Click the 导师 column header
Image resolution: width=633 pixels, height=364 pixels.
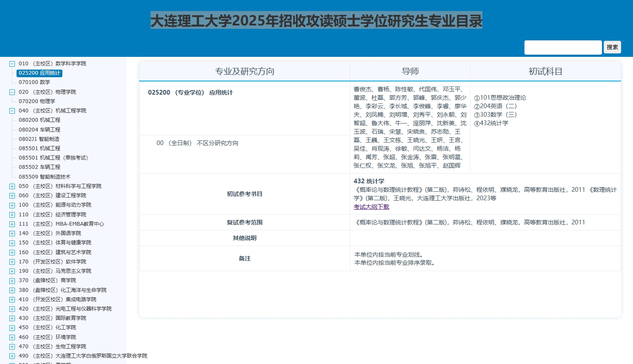[x=410, y=71]
